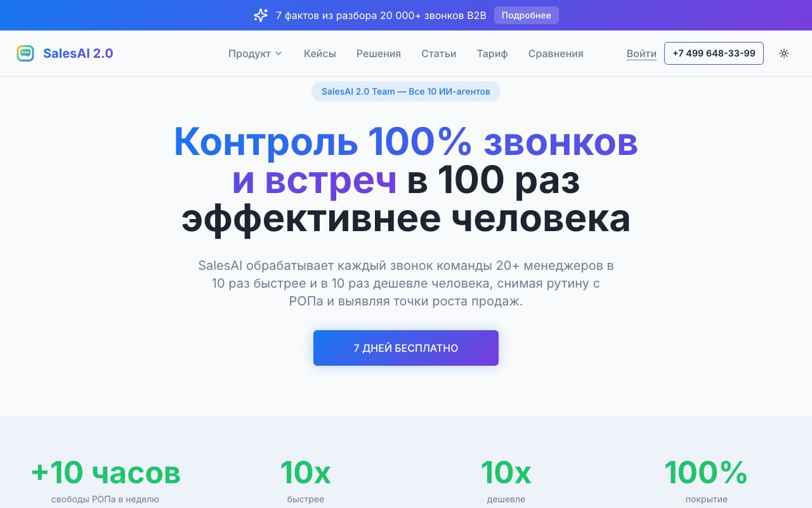Click the sparkle icon in top banner

[x=261, y=15]
